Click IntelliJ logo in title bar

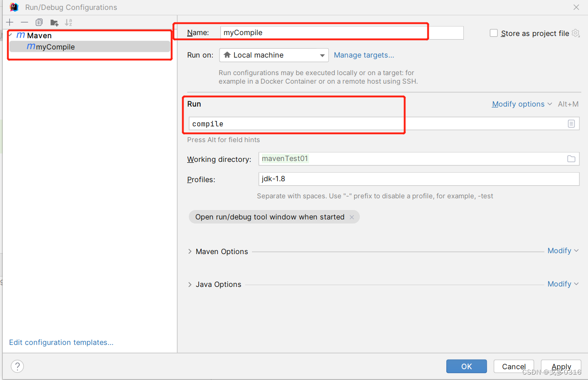14,7
